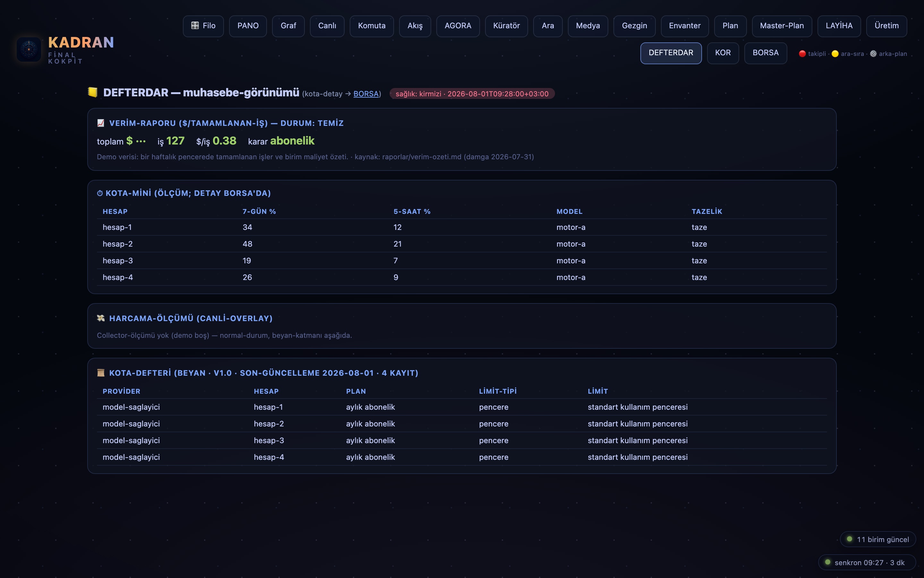Click the yellow ara-sıra legend dot
The image size is (924, 578).
tap(835, 54)
